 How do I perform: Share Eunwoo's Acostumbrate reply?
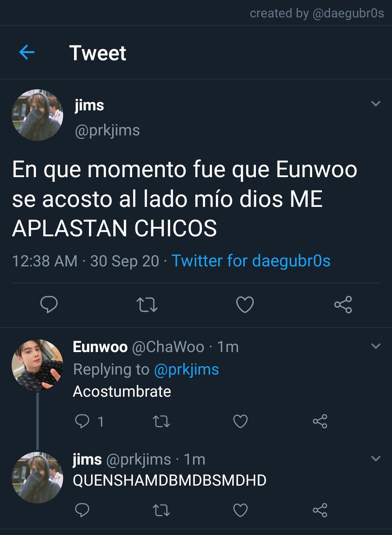(x=320, y=421)
